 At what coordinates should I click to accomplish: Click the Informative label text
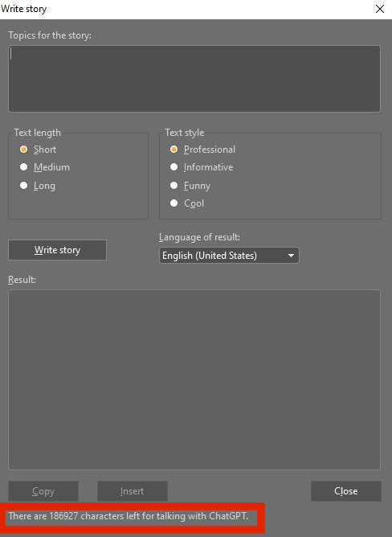point(208,167)
